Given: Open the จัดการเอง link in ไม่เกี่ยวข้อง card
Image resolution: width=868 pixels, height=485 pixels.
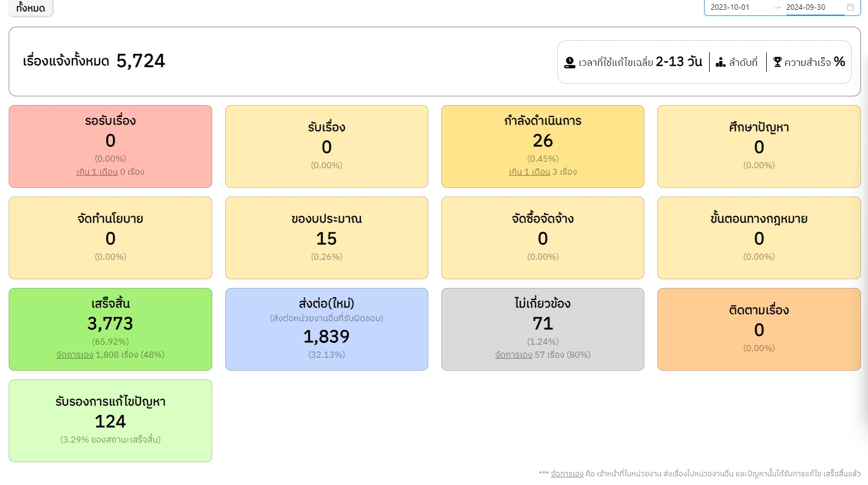Looking at the screenshot, I should (513, 355).
